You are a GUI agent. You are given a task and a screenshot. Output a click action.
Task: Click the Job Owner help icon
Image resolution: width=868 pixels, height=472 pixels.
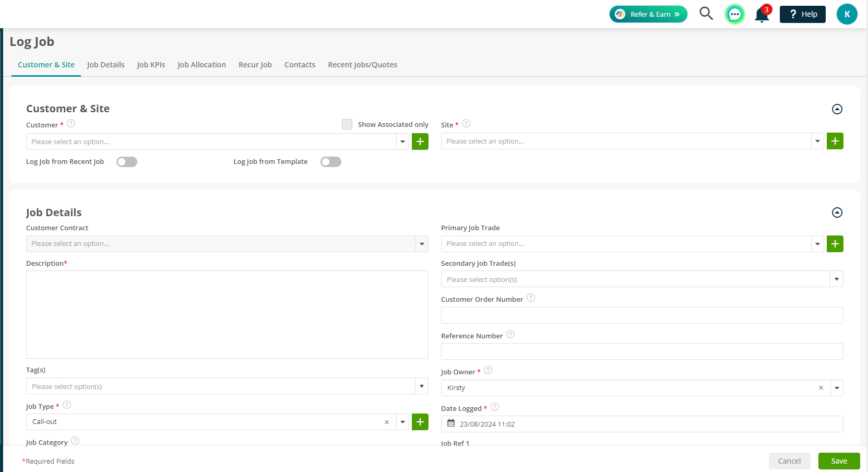tap(488, 371)
